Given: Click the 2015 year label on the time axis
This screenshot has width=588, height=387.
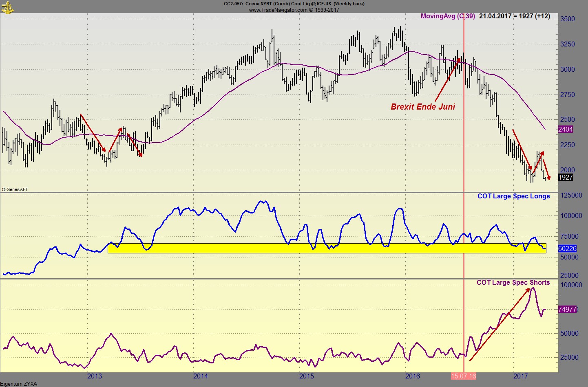Looking at the screenshot, I should coord(306,376).
